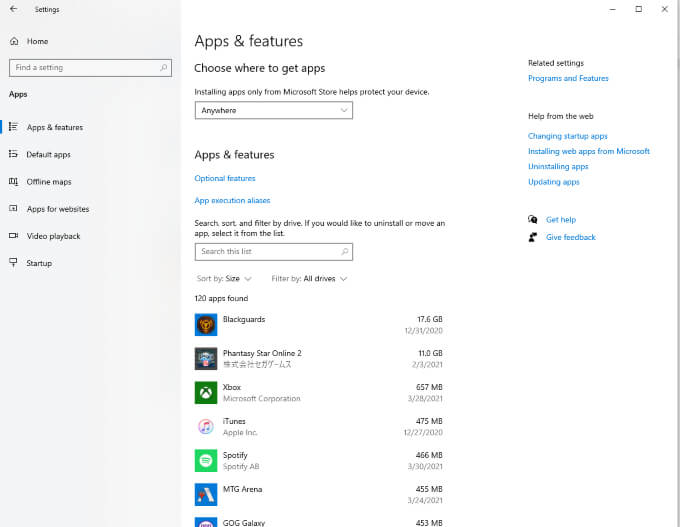Viewport: 680px width, 527px height.
Task: Go back using the back arrow
Action: point(14,9)
